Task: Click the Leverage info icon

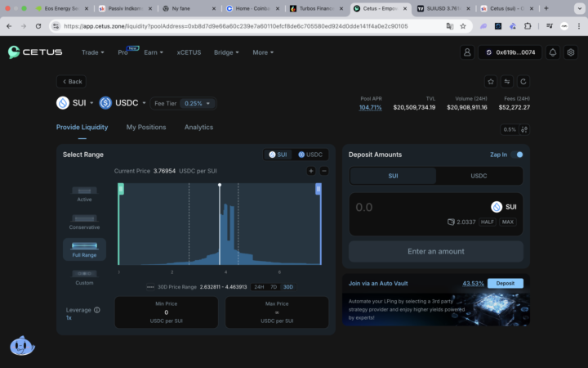Action: (97, 310)
